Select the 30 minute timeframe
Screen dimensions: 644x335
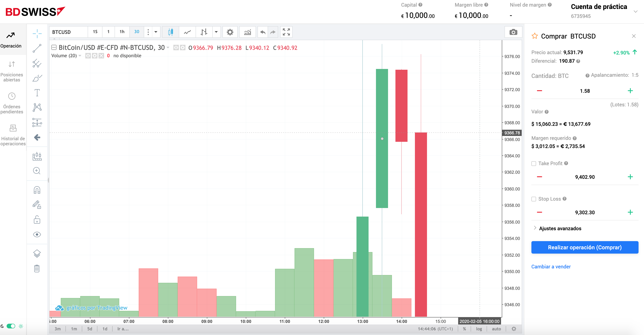tap(137, 32)
